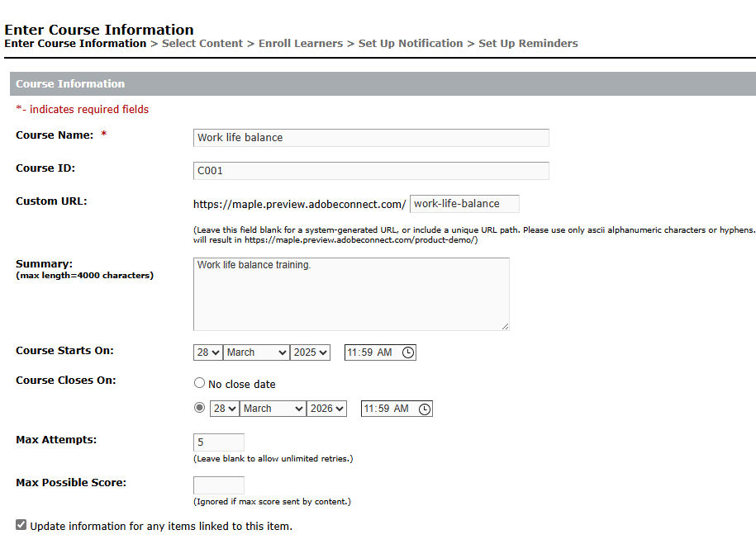Click the Course Name field
This screenshot has height=544, width=756.
click(371, 138)
